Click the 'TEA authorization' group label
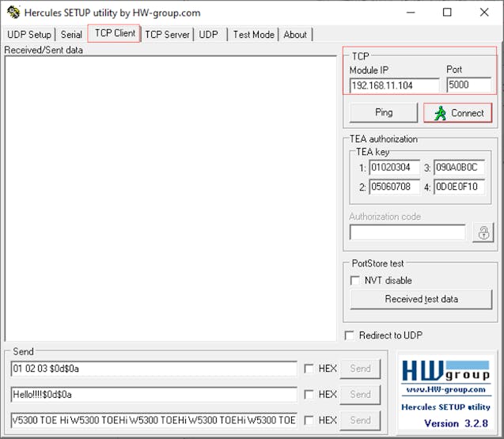The width and height of the screenshot is (504, 439). point(384,139)
